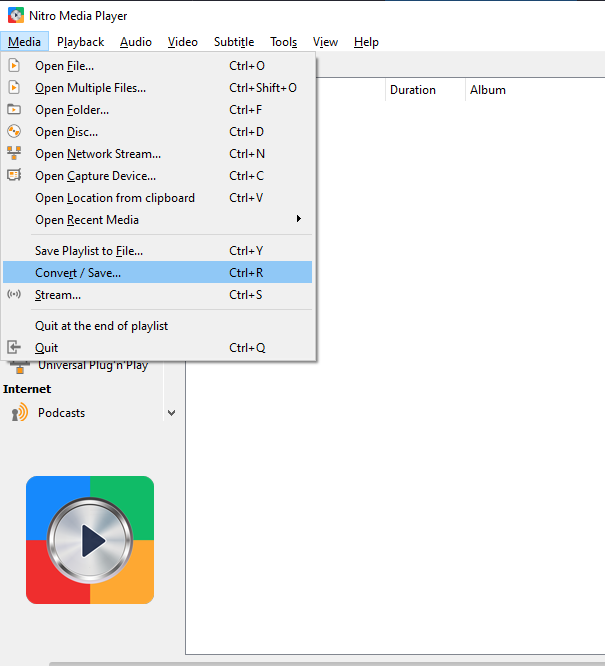Click the Quit exit icon
The image size is (605, 666).
[x=14, y=347]
